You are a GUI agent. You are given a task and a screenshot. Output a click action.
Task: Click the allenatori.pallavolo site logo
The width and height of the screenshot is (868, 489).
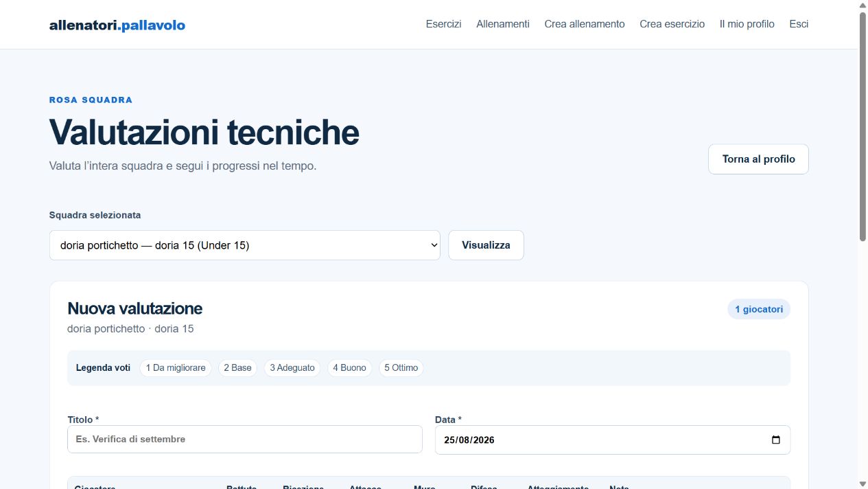click(x=117, y=25)
